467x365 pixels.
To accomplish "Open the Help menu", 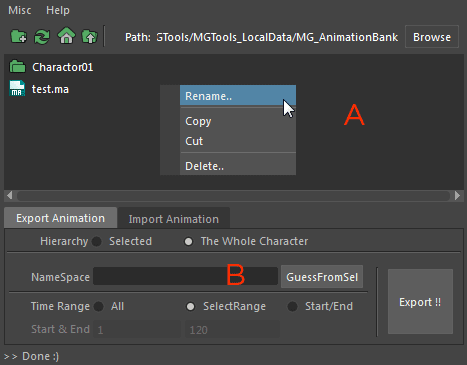I will click(58, 10).
